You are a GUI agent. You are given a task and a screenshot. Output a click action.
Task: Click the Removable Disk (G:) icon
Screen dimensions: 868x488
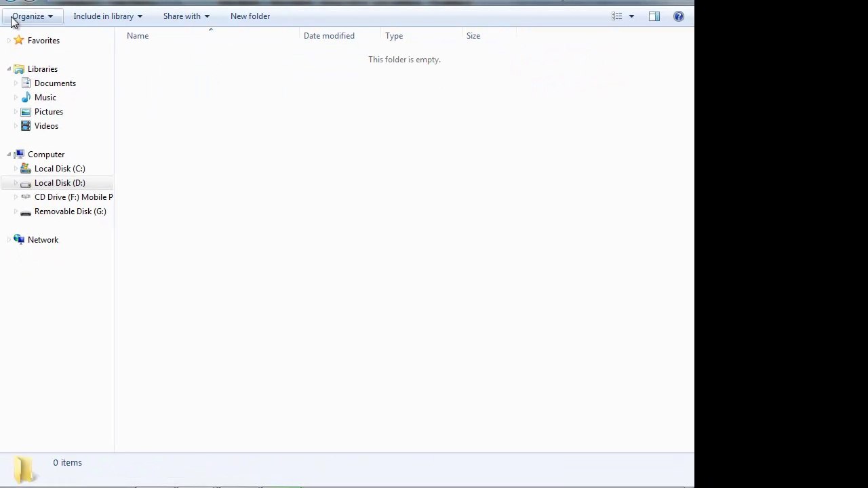(x=26, y=211)
